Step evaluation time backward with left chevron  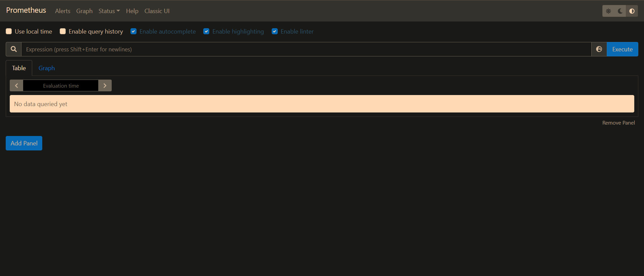point(16,86)
